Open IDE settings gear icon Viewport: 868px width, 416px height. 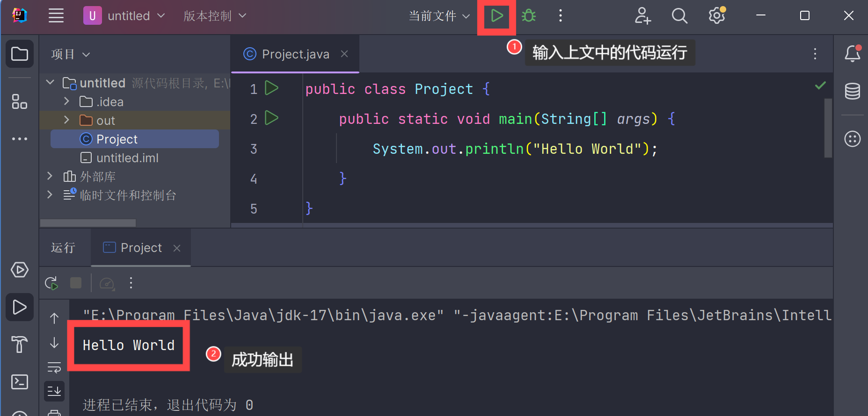716,16
